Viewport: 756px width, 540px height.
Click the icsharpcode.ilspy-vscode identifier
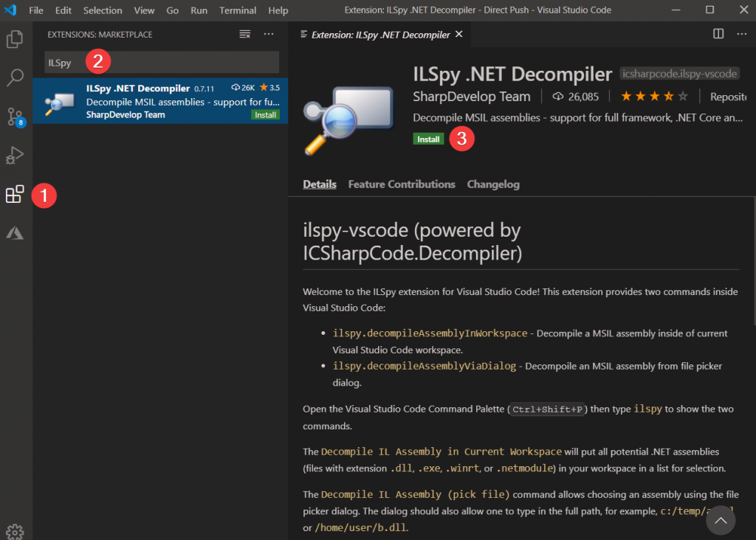tap(679, 74)
